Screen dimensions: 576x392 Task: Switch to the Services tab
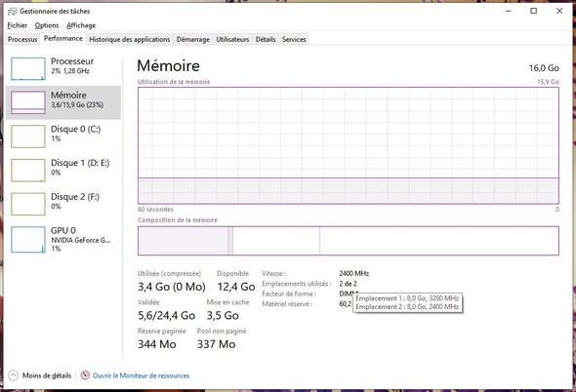click(x=294, y=39)
